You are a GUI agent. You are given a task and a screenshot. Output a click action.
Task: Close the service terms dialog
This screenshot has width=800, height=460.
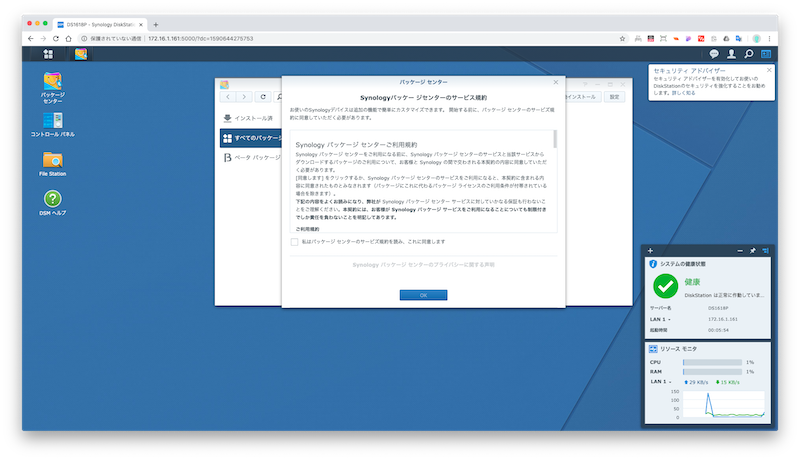(x=556, y=82)
